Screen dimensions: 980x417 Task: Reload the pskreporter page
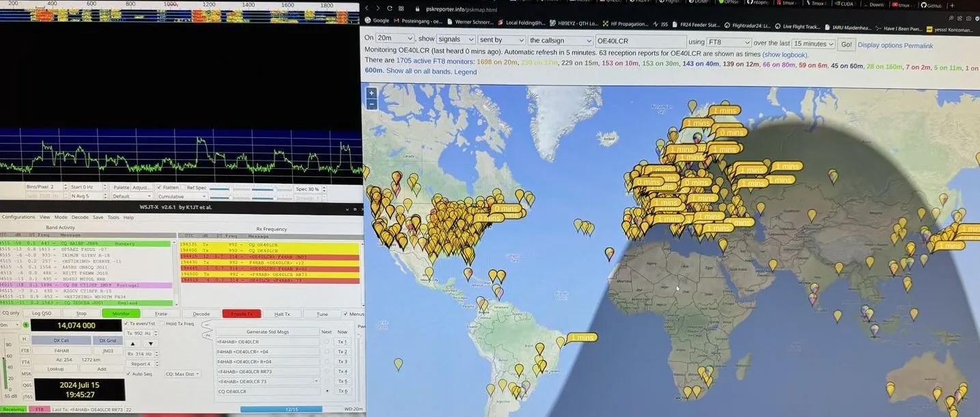(x=390, y=8)
